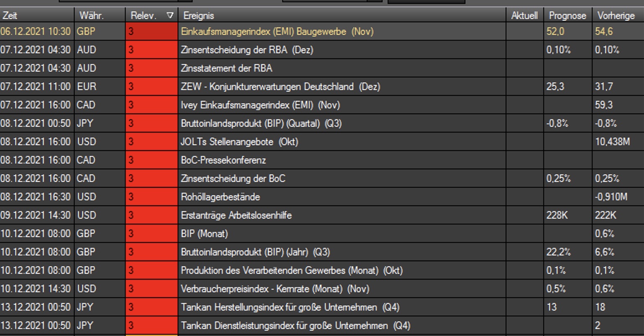This screenshot has height=336, width=644.
Task: Click the Aktuell column header
Action: (x=524, y=15)
